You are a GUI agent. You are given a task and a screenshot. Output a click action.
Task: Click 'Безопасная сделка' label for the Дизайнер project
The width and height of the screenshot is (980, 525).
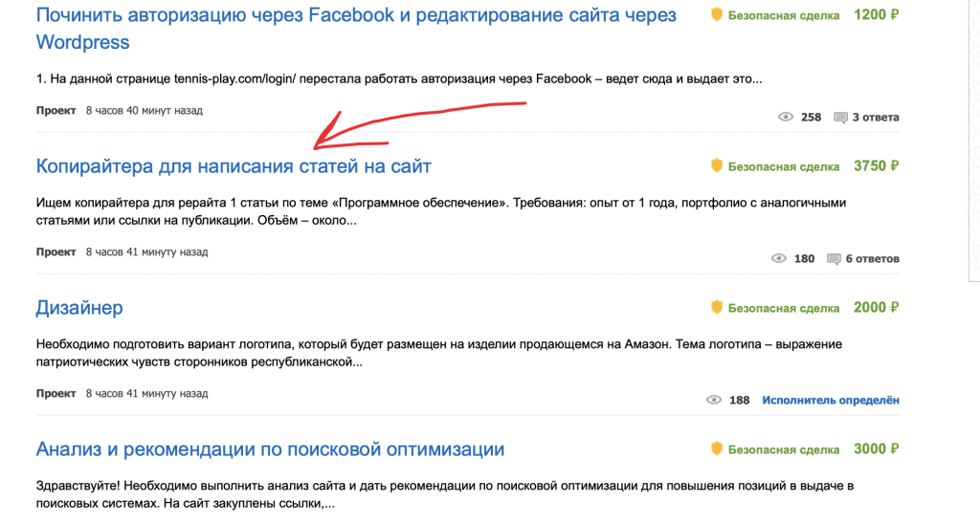tap(784, 308)
